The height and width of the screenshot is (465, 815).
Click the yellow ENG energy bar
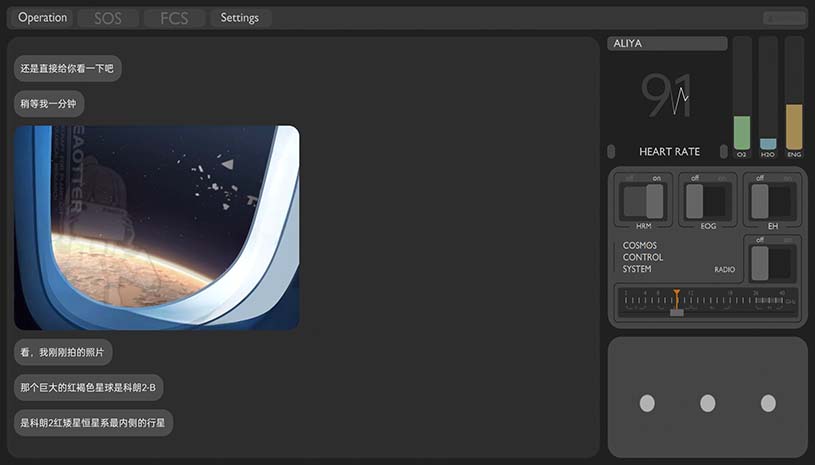[x=794, y=127]
